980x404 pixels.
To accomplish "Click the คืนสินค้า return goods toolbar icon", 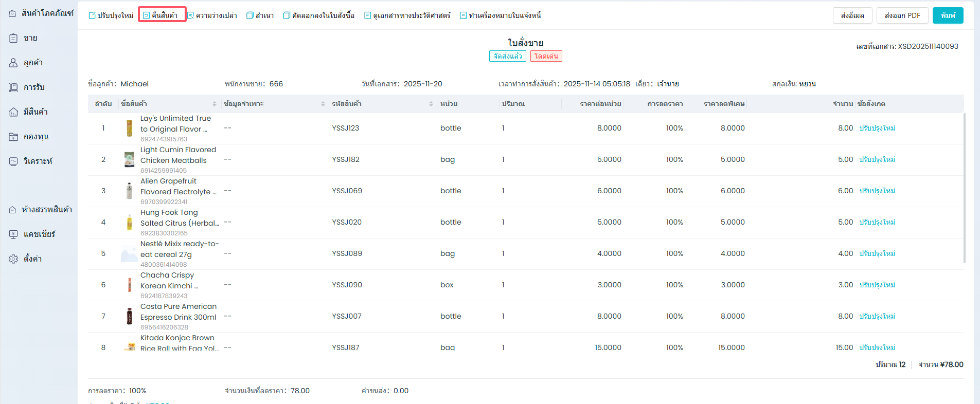I will pos(147,15).
